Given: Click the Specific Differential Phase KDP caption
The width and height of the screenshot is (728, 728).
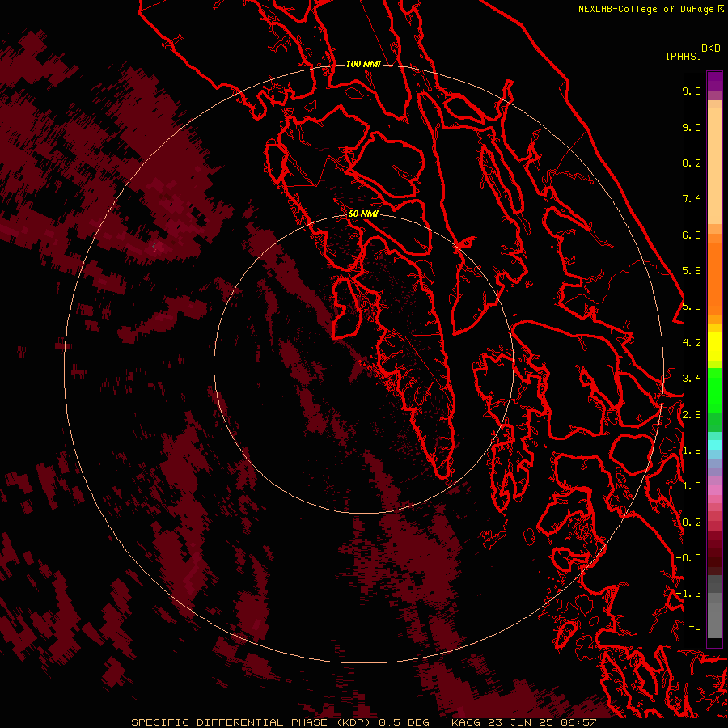Looking at the screenshot, I should [363, 722].
